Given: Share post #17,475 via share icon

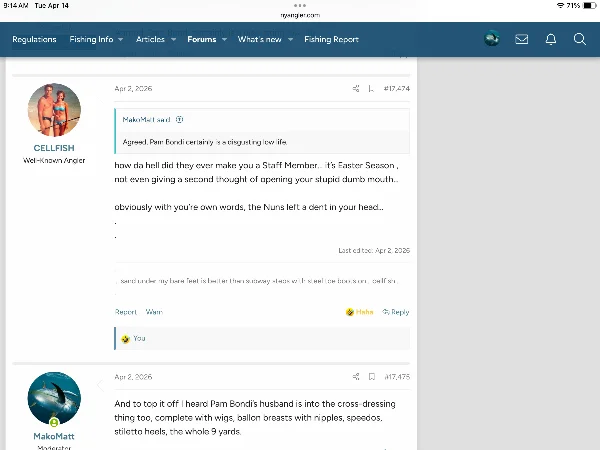Looking at the screenshot, I should tap(356, 377).
